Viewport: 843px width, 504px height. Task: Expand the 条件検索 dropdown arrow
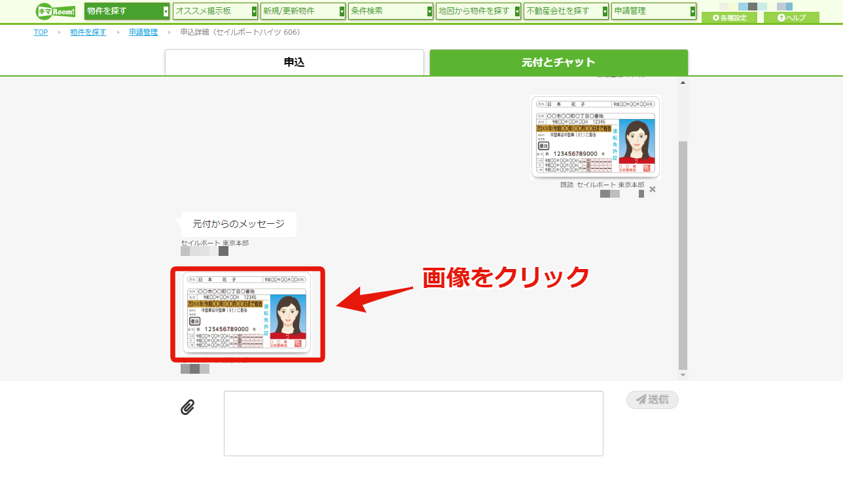(429, 11)
